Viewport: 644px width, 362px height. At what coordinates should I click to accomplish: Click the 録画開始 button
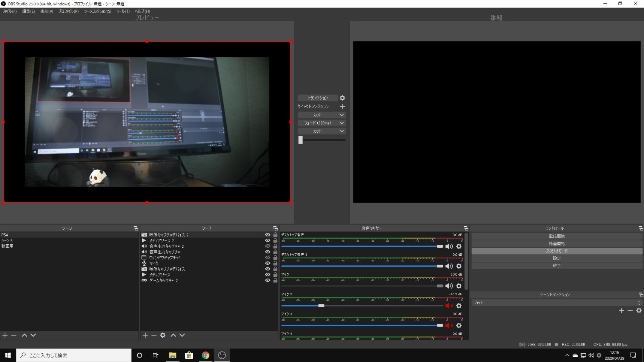tap(556, 244)
